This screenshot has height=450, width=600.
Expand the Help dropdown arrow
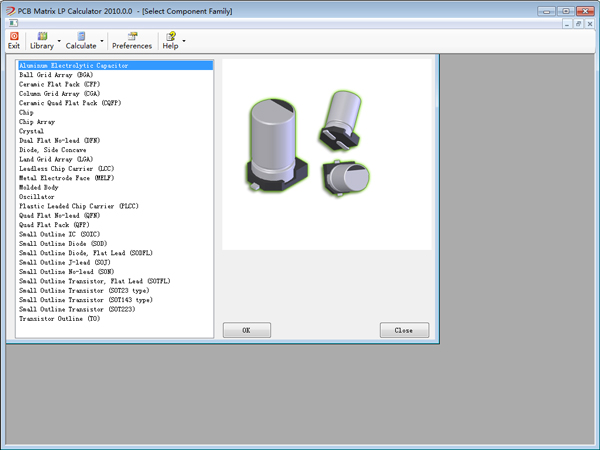coord(184,41)
